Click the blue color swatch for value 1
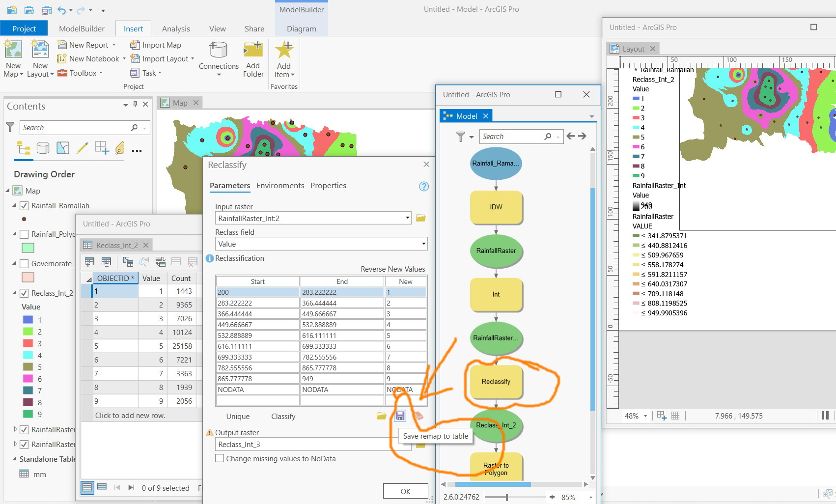 point(28,319)
